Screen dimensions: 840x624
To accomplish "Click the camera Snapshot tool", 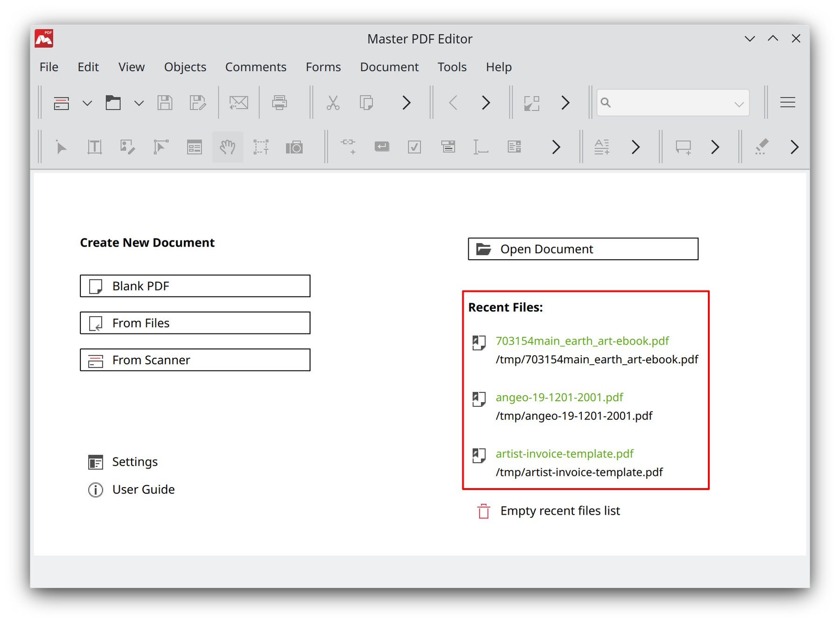I will [294, 148].
